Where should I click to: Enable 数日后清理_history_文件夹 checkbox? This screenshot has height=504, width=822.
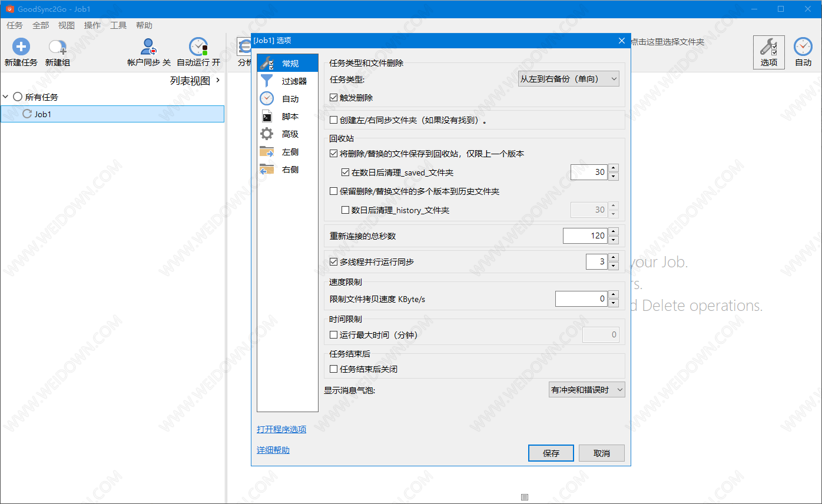(346, 210)
